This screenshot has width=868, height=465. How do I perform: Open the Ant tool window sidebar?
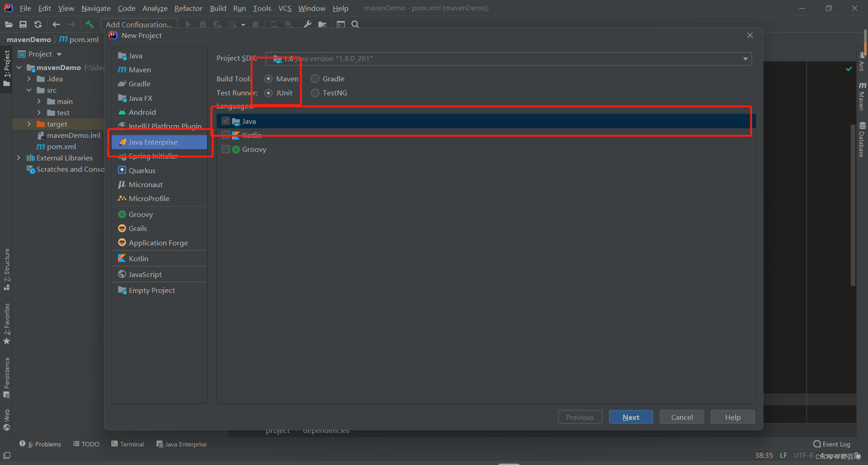tap(862, 61)
